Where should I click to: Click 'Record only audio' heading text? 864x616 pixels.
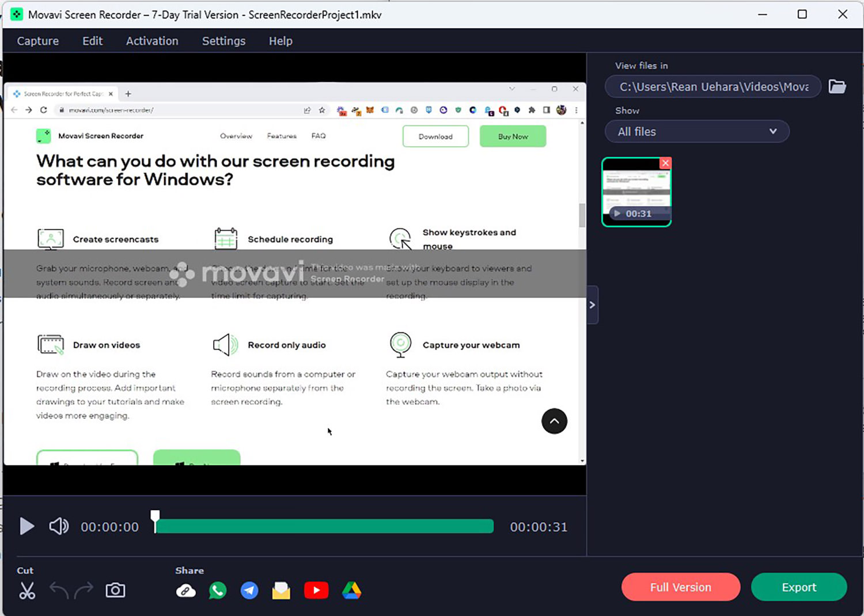pyautogui.click(x=287, y=345)
